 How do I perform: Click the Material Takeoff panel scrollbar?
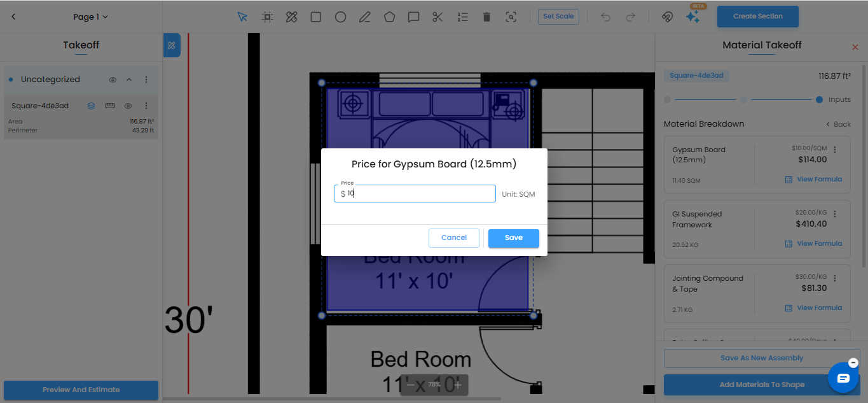click(x=864, y=166)
